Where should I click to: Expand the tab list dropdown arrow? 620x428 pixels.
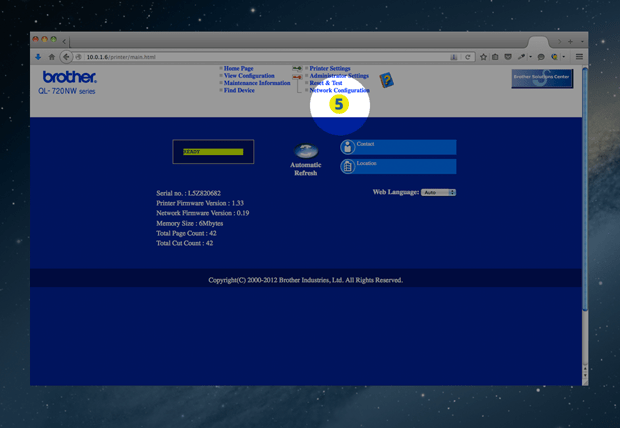582,42
